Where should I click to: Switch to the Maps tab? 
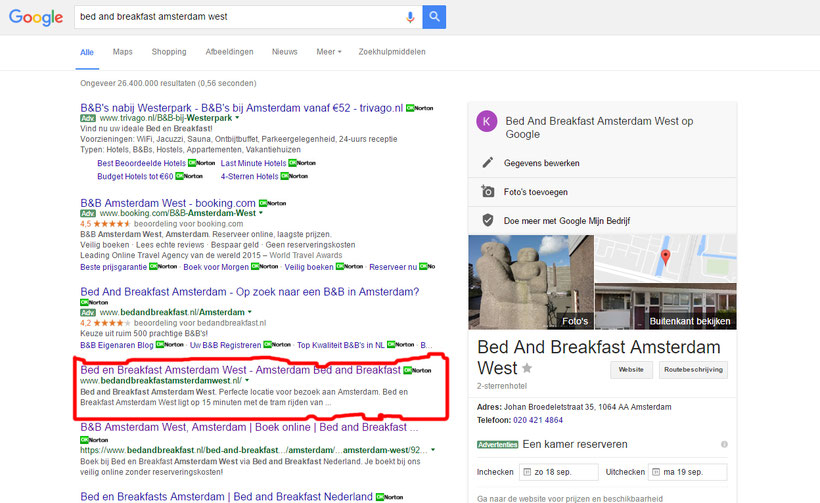tap(122, 52)
